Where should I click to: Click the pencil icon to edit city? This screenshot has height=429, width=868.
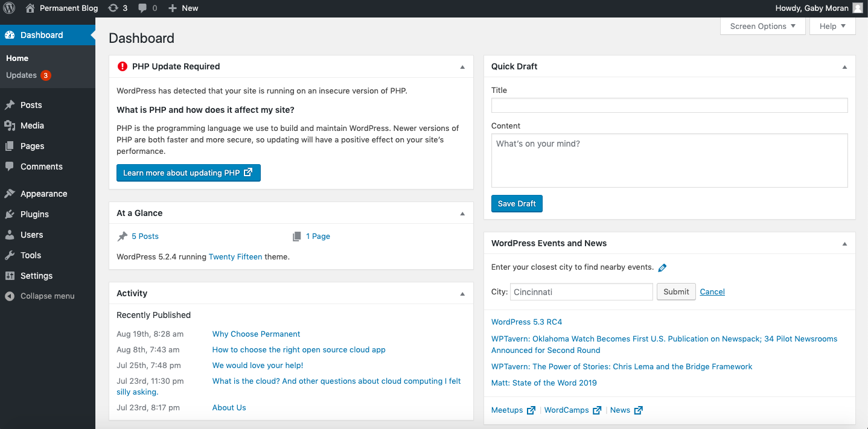[662, 268]
